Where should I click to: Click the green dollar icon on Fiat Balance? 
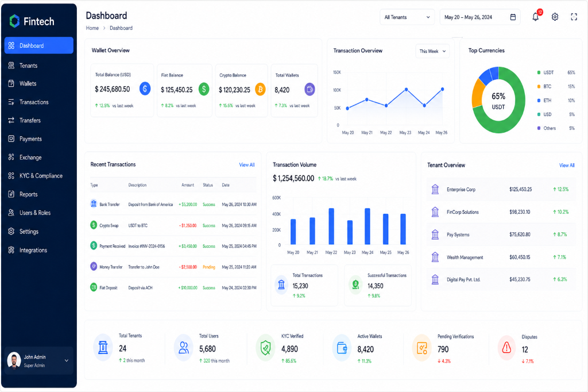tap(204, 89)
